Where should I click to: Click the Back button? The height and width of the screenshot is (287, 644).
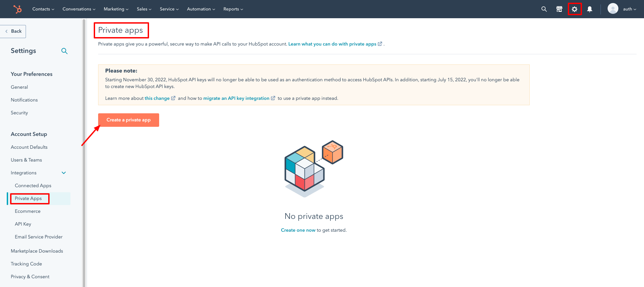point(13,31)
